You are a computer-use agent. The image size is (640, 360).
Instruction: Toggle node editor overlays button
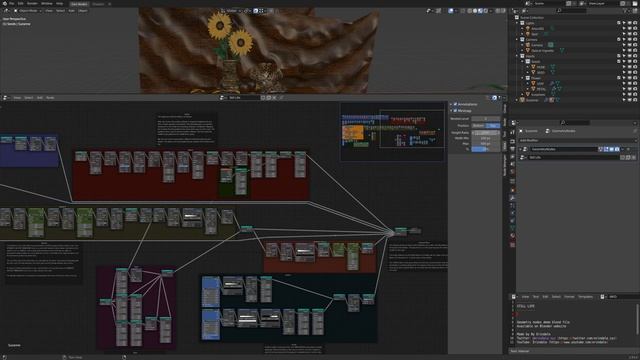pyautogui.click(x=495, y=98)
